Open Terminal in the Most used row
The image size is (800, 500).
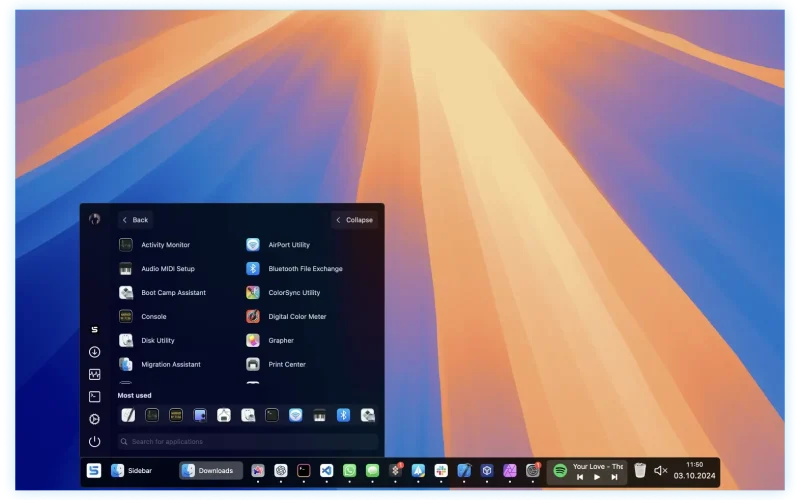tap(272, 415)
